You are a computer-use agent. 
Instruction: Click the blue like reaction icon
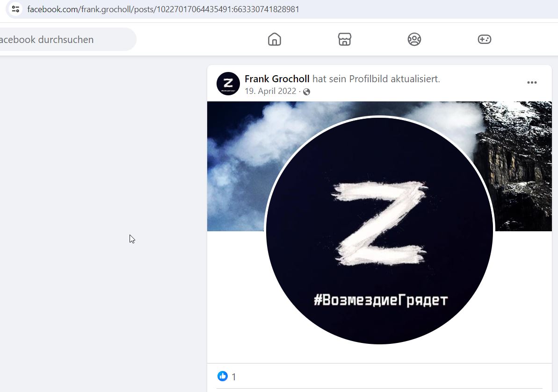(223, 376)
